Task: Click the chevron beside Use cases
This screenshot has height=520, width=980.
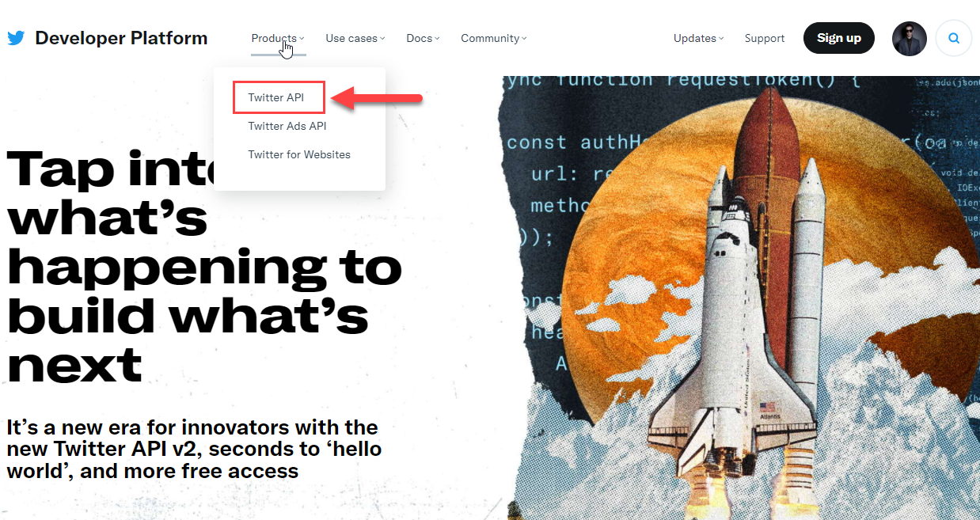Action: point(382,39)
